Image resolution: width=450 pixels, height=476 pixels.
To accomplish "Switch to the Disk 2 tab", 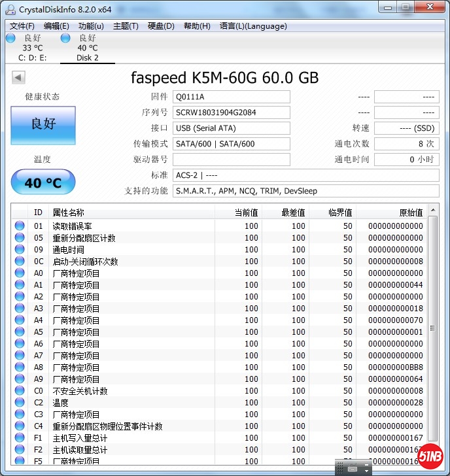I will click(87, 58).
